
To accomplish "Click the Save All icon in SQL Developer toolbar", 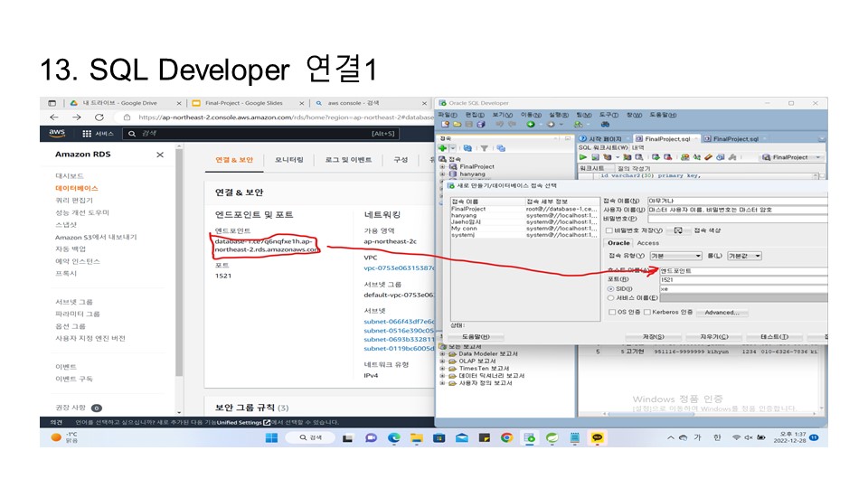I will coord(481,125).
